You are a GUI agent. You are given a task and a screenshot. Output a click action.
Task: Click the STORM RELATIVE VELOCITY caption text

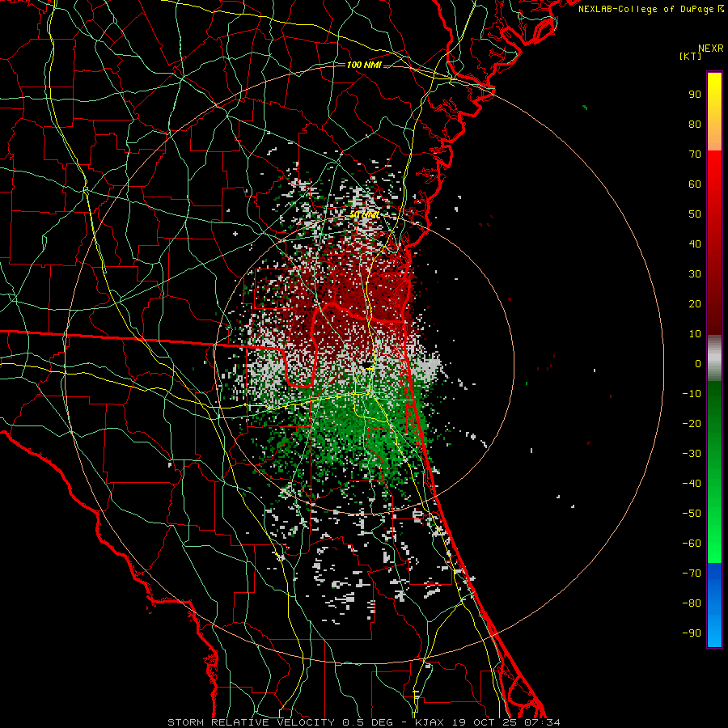point(251,722)
